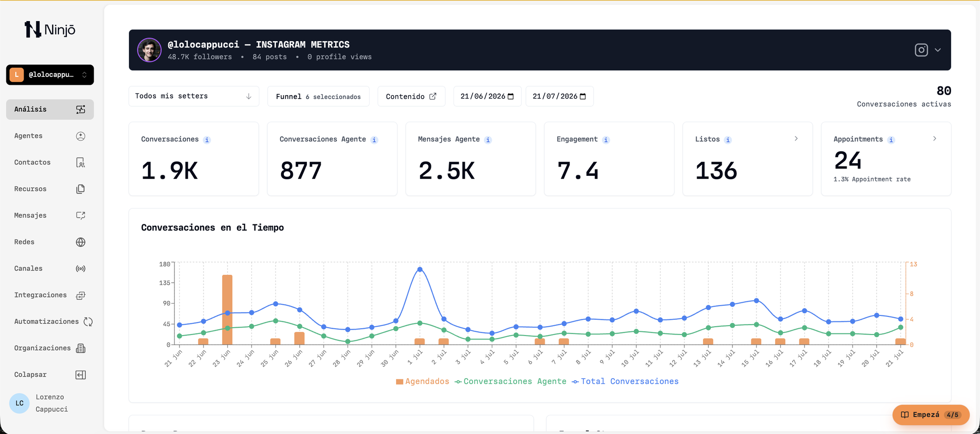Open the Contenido external link button
Viewport: 980px width, 434px height.
[x=411, y=96]
